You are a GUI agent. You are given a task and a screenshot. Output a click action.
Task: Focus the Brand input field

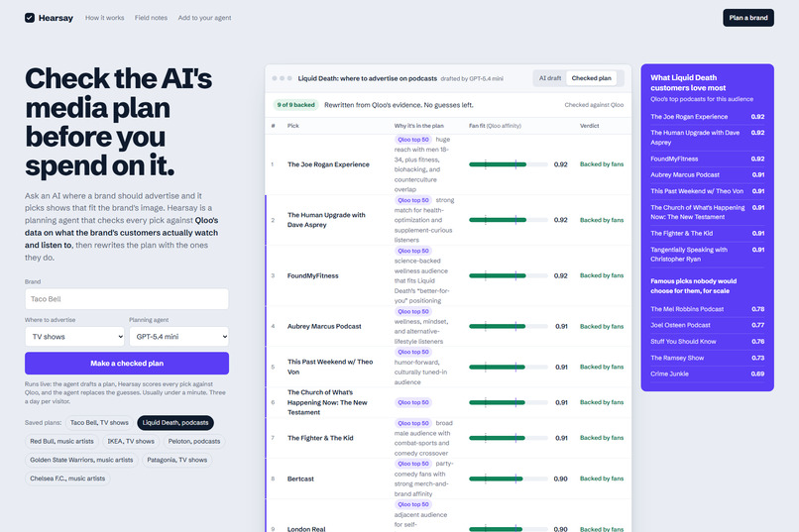coord(127,299)
